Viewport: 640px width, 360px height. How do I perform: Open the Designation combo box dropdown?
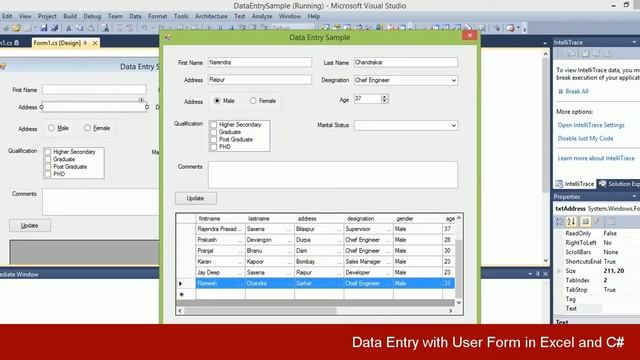click(453, 80)
